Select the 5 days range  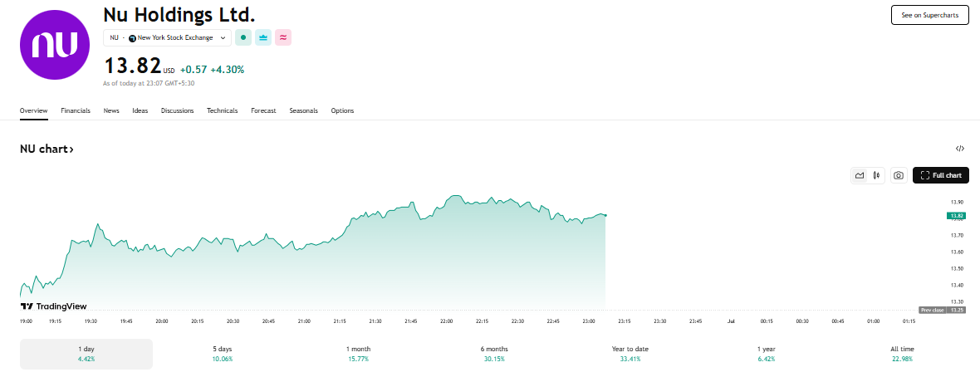[223, 354]
